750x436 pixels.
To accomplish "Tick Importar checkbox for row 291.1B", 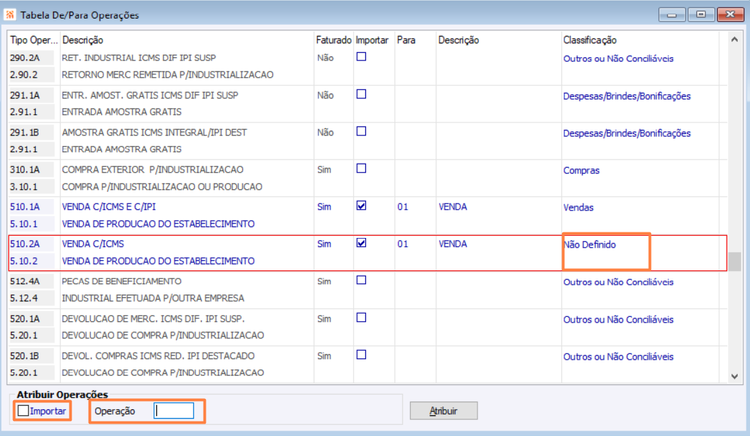I will [x=361, y=131].
